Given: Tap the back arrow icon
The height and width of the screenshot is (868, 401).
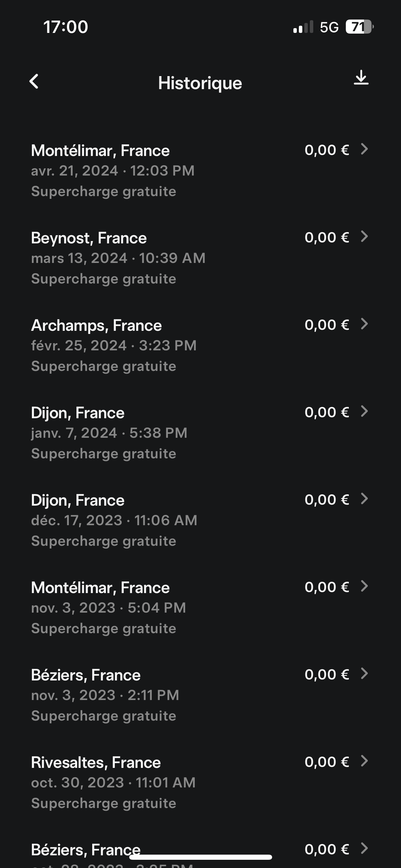Looking at the screenshot, I should click(x=34, y=82).
